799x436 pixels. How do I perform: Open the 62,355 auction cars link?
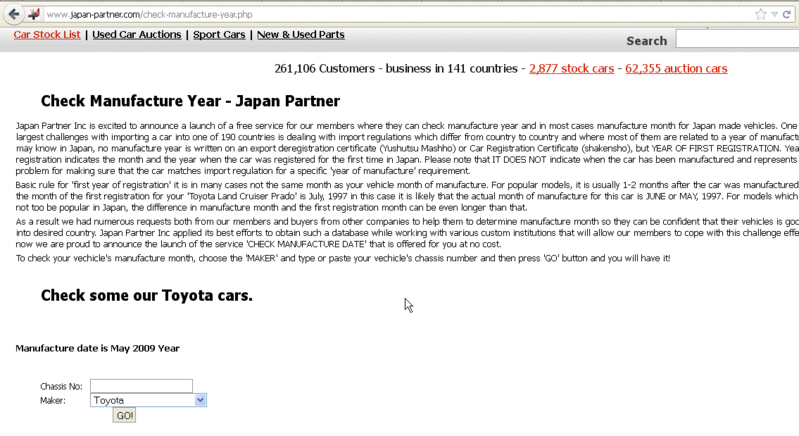pyautogui.click(x=676, y=69)
